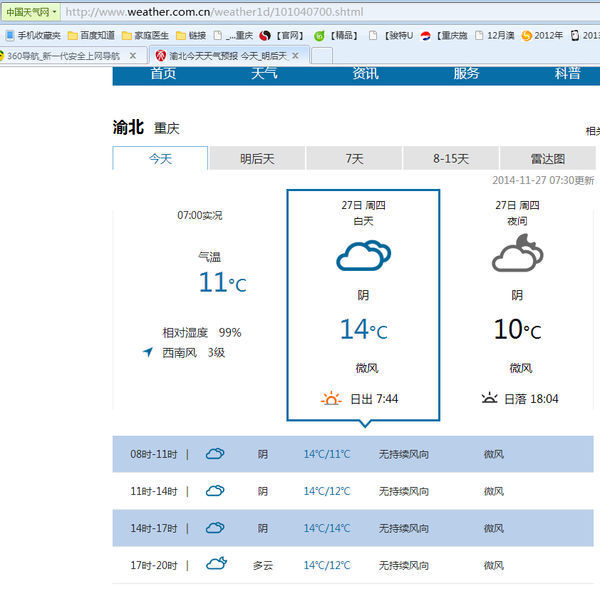
Task: Click the 11时-14时 cloud icon
Action: 215,491
